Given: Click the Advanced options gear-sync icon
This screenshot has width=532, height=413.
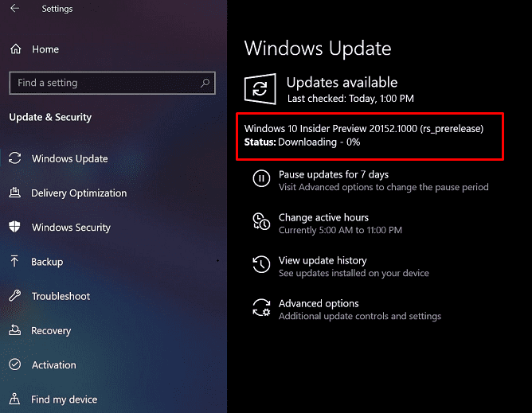Looking at the screenshot, I should 261,307.
